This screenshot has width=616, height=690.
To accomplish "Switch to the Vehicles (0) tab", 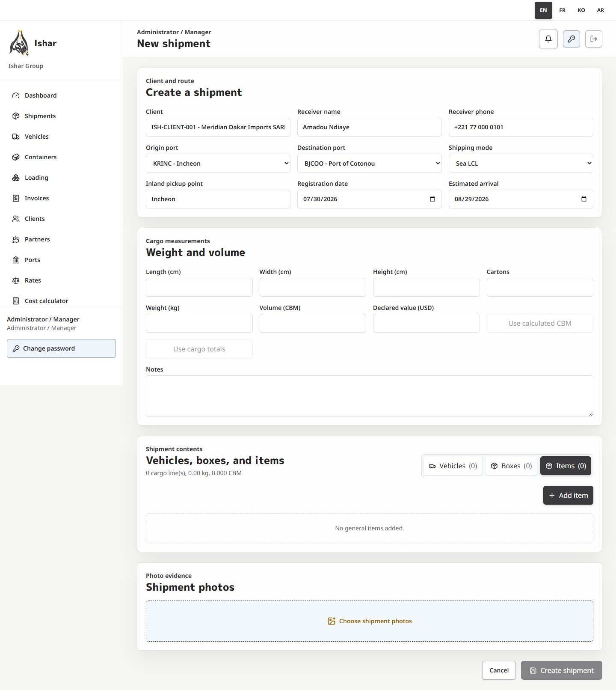I will (x=453, y=466).
